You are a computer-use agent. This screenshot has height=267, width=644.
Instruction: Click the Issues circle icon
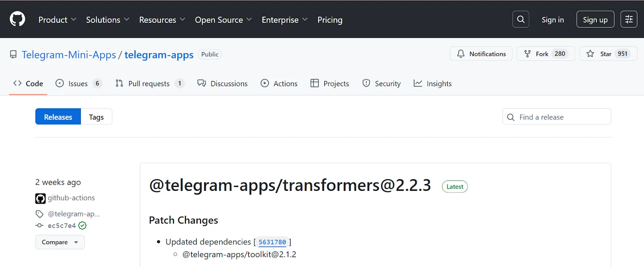pyautogui.click(x=60, y=83)
